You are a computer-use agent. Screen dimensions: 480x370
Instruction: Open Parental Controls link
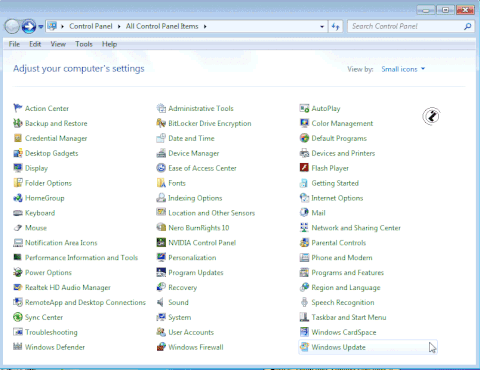339,242
